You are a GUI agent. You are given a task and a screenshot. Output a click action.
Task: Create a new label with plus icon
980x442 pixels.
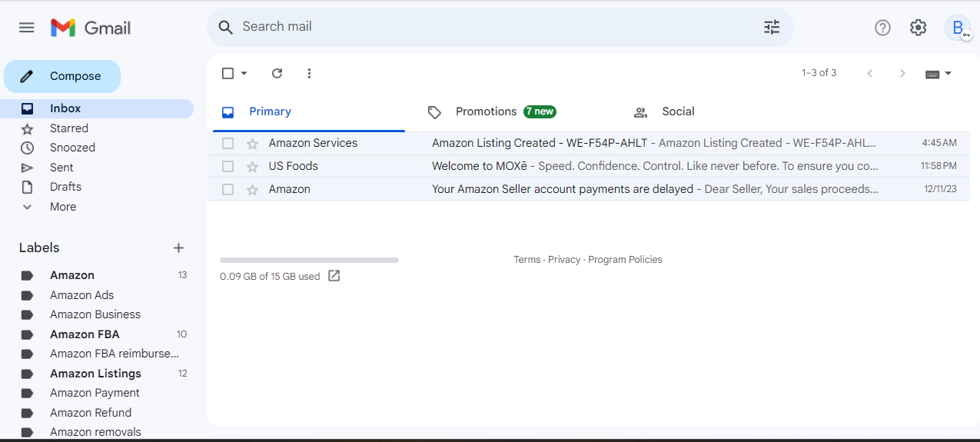click(178, 248)
